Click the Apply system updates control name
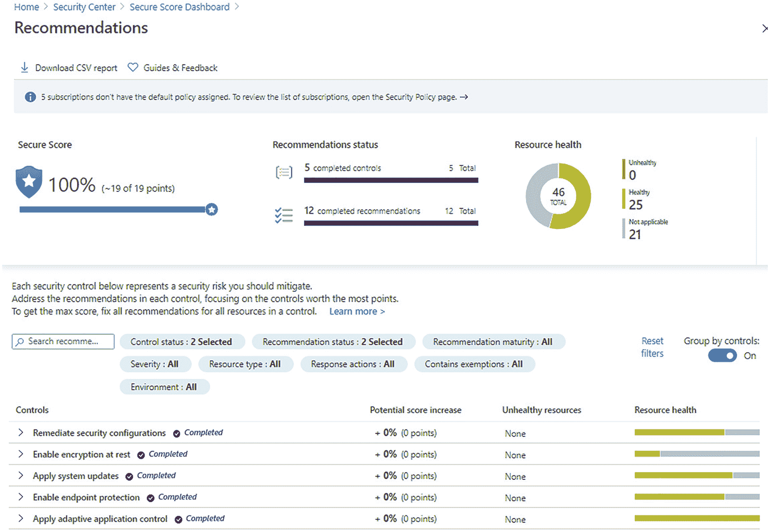This screenshot has height=532, width=770. (x=76, y=476)
